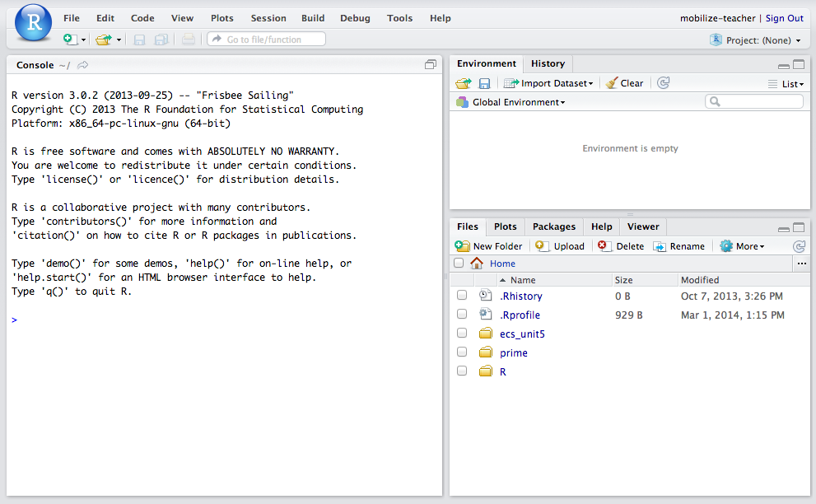This screenshot has width=816, height=504.
Task: Delete selected files in Files pane
Action: pos(622,246)
